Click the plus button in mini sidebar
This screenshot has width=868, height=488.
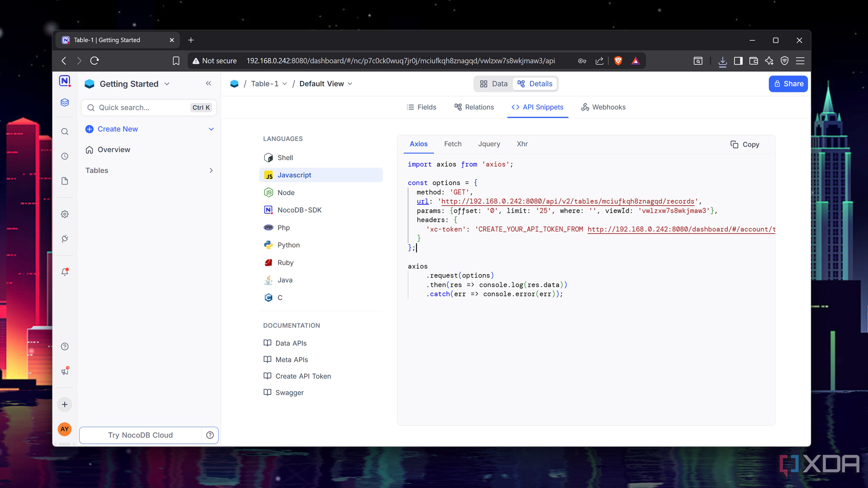(65, 404)
